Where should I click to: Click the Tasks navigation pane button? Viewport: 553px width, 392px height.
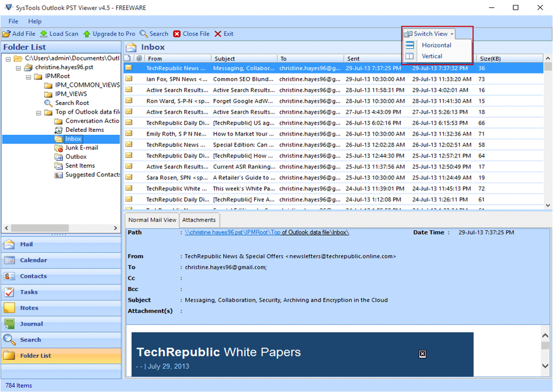[61, 292]
